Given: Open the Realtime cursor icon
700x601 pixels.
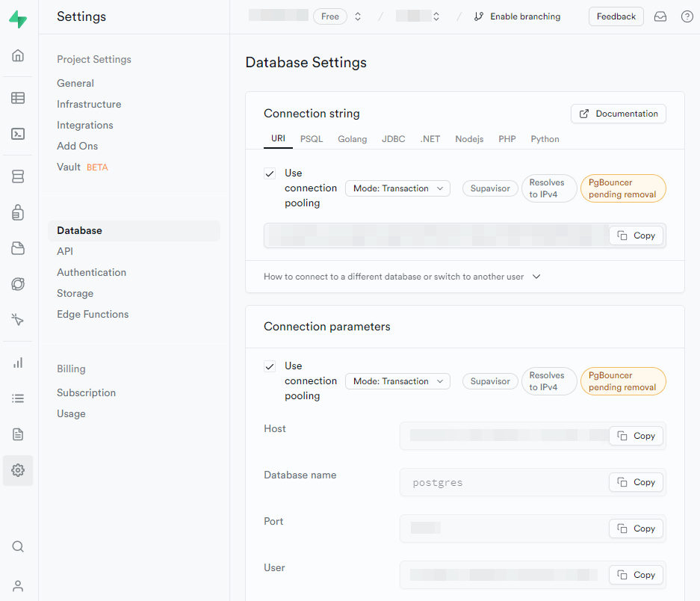Looking at the screenshot, I should 18,319.
